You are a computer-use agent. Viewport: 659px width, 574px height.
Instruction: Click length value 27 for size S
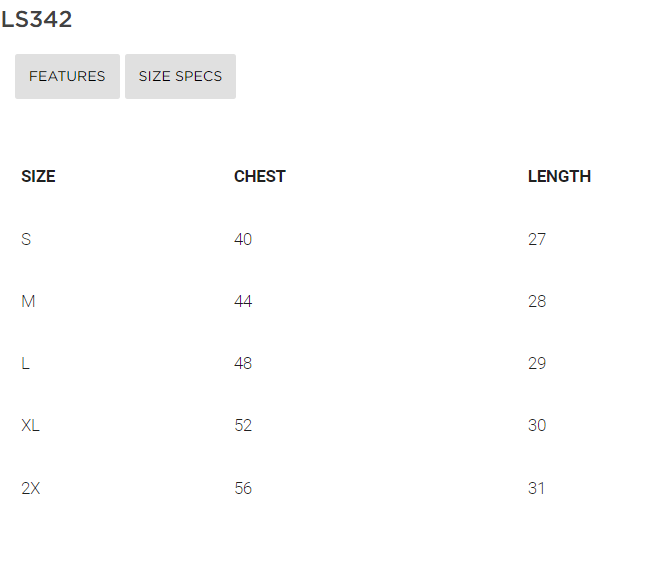point(537,239)
